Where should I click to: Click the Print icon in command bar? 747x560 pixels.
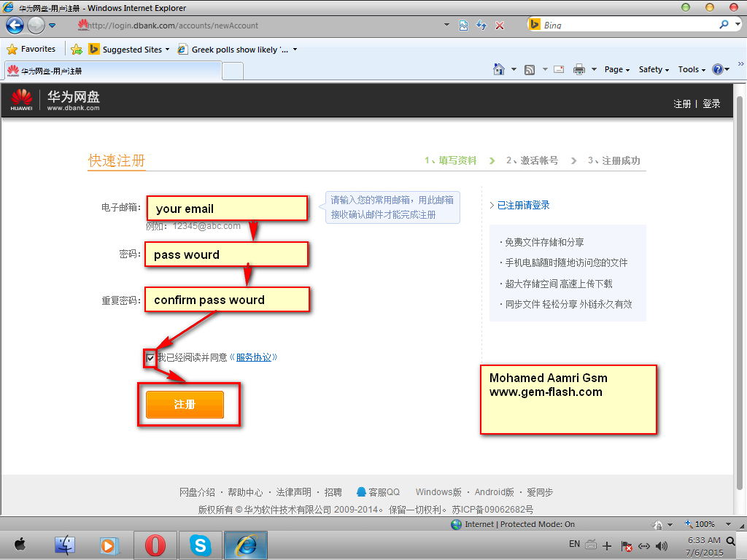pos(578,69)
